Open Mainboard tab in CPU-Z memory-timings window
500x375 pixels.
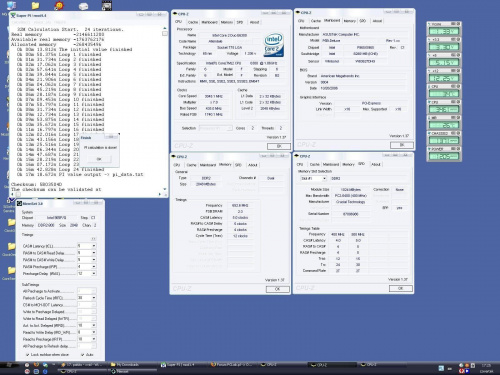[208, 165]
